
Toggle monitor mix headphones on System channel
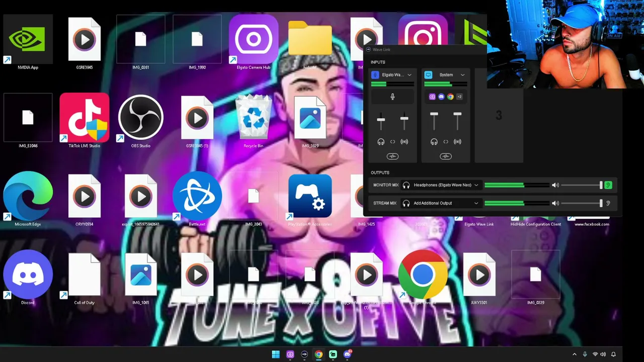(x=434, y=142)
